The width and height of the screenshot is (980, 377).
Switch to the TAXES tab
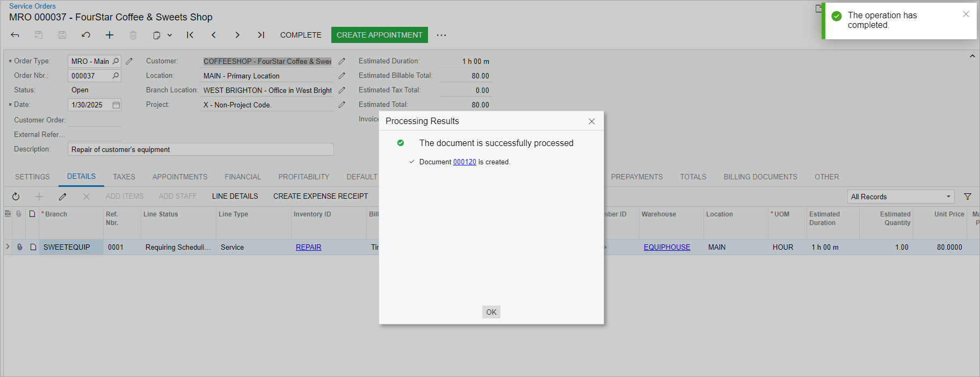coord(124,177)
